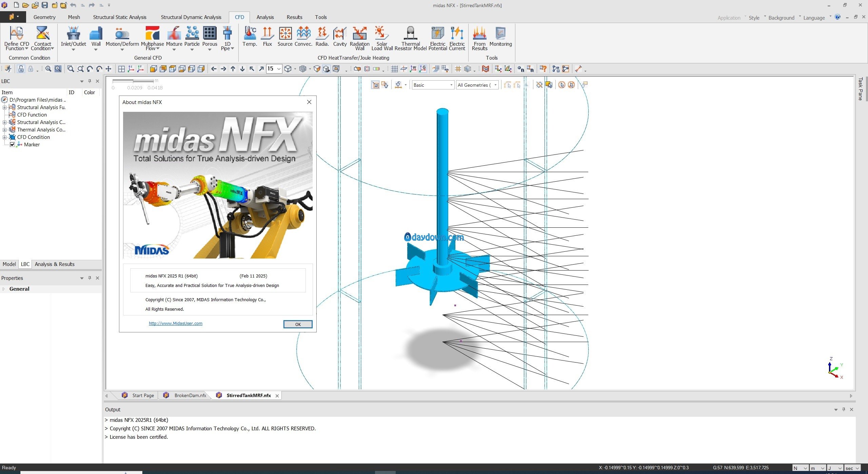Expand the CFD Condition tree node

click(x=5, y=137)
